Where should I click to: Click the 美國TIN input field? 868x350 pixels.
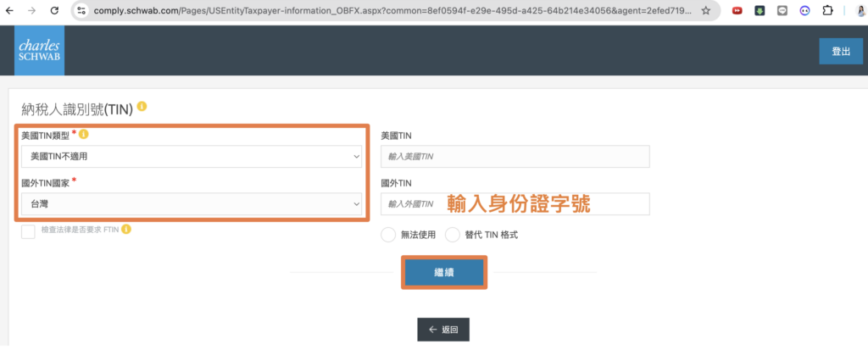[515, 157]
